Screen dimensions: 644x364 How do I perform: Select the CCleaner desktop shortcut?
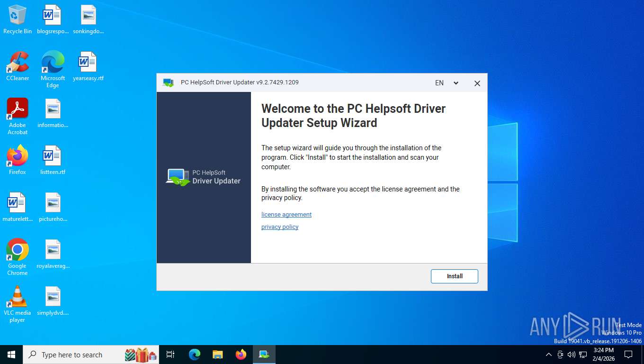[x=18, y=66]
